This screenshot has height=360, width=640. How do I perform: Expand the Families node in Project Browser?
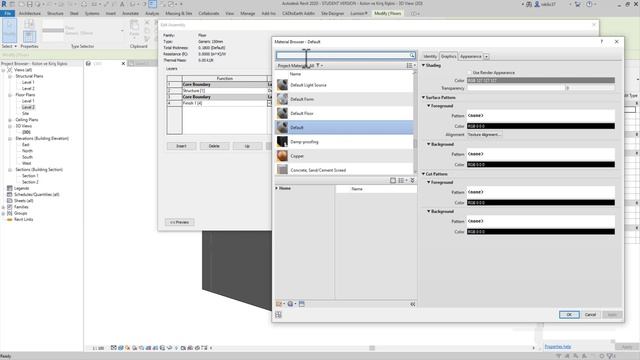coord(4,207)
